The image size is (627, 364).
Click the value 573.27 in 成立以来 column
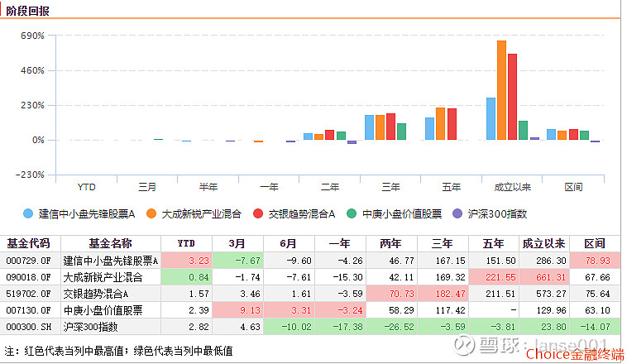[x=551, y=294]
